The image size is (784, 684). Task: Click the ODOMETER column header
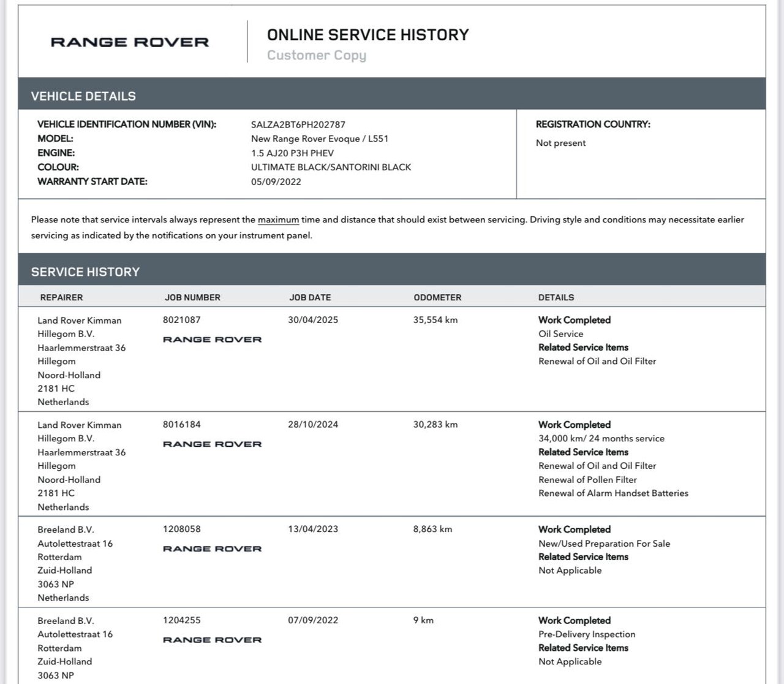tap(437, 297)
